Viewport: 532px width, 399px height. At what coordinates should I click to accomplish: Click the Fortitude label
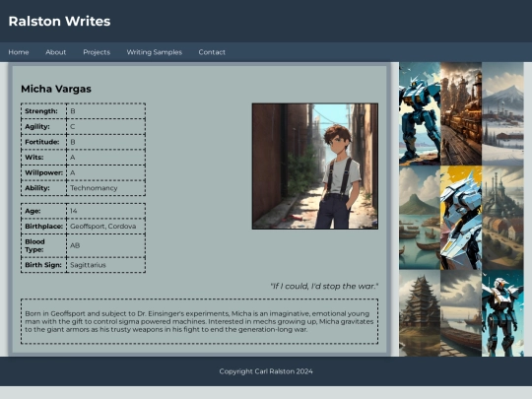coord(42,142)
